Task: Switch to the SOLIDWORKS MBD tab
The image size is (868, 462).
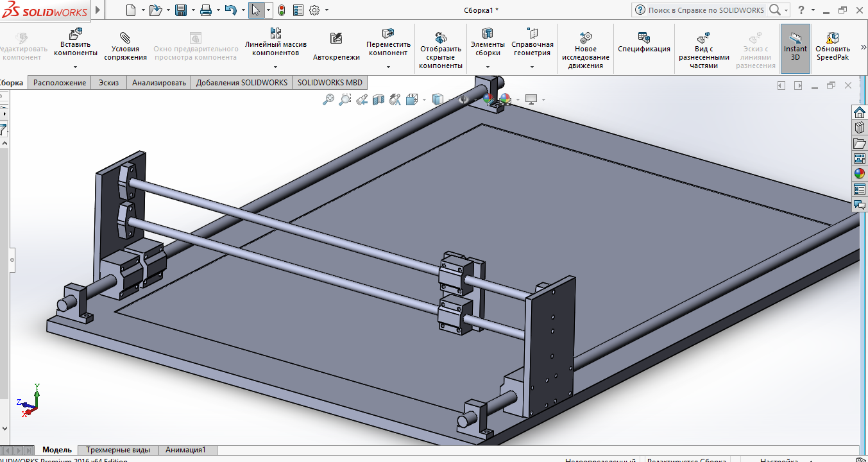Action: coord(330,82)
